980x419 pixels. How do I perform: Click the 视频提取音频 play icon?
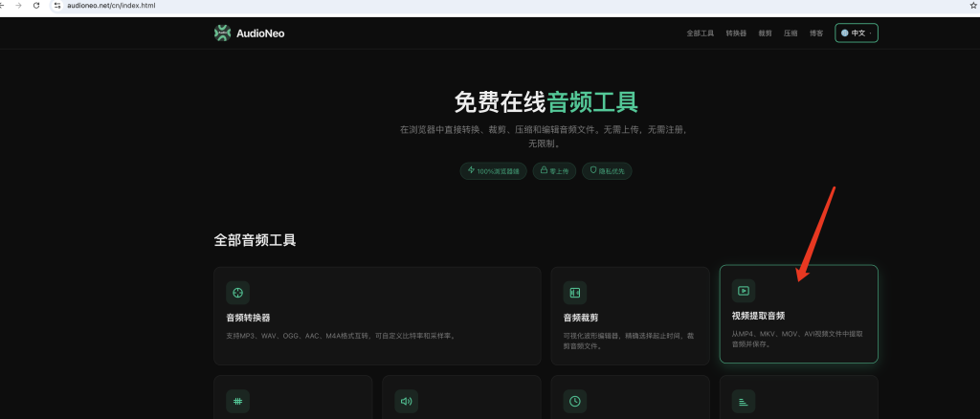(x=743, y=291)
